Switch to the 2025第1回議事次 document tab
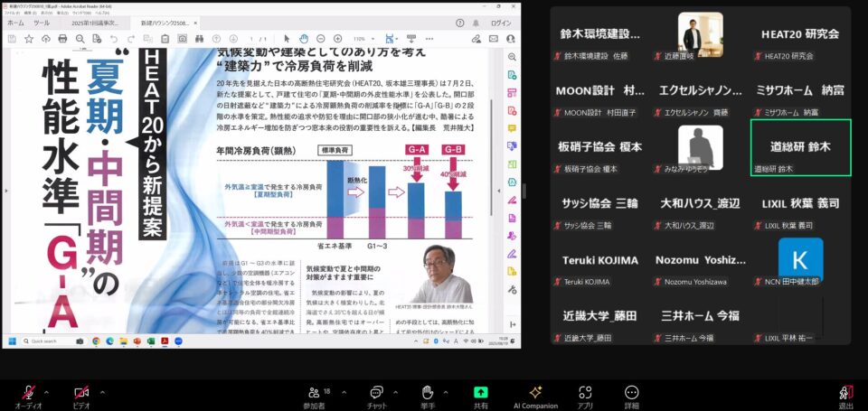The height and width of the screenshot is (411, 868). point(95,22)
